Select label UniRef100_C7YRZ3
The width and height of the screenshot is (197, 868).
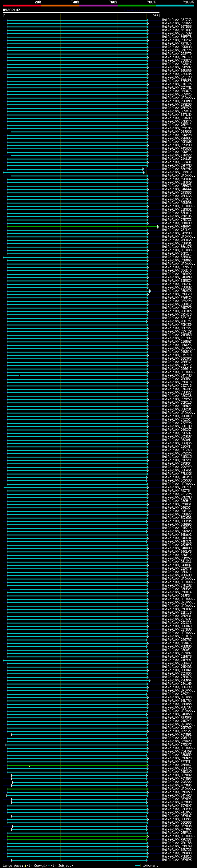177,267
